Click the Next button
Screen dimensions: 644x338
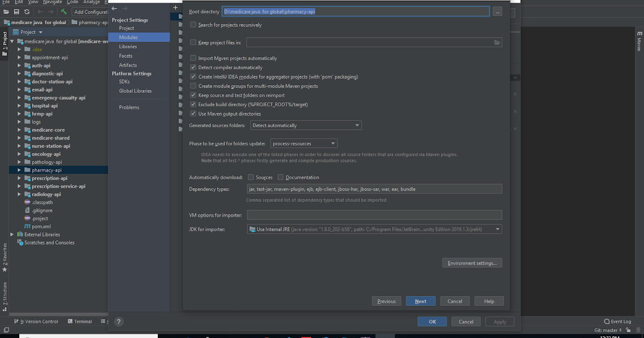[421, 301]
